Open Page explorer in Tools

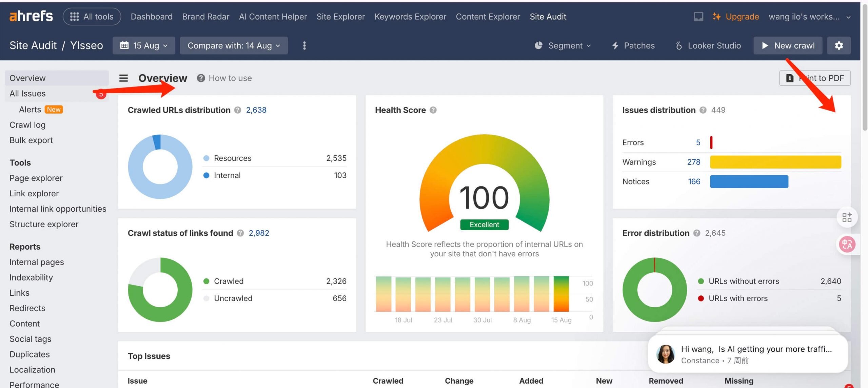(x=36, y=178)
